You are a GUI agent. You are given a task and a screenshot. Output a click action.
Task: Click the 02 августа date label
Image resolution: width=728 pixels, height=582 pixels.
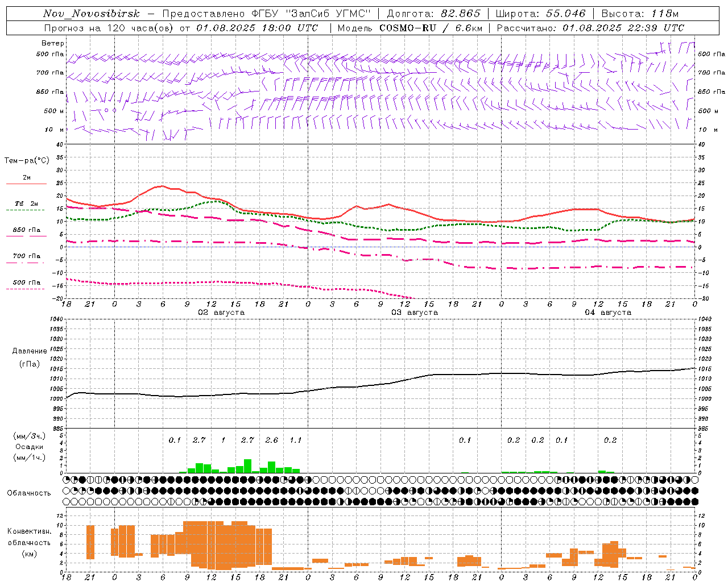[221, 313]
